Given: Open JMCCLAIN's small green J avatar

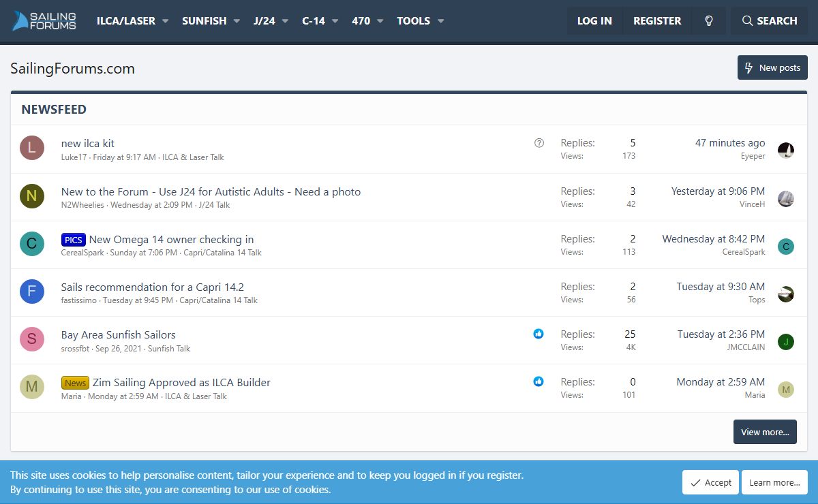Looking at the screenshot, I should (786, 342).
